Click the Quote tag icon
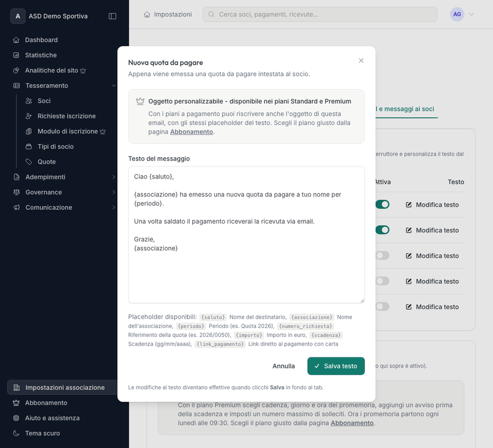This screenshot has height=448, width=493. pyautogui.click(x=28, y=162)
